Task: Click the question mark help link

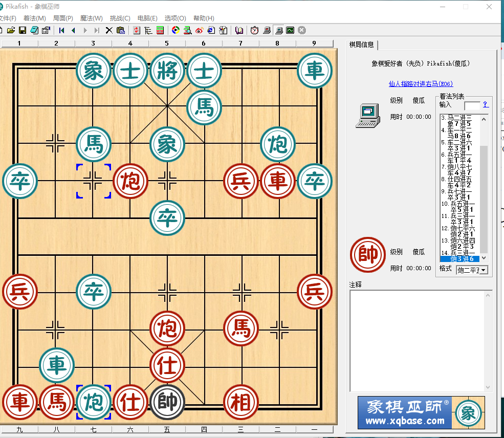Action: click(x=486, y=104)
